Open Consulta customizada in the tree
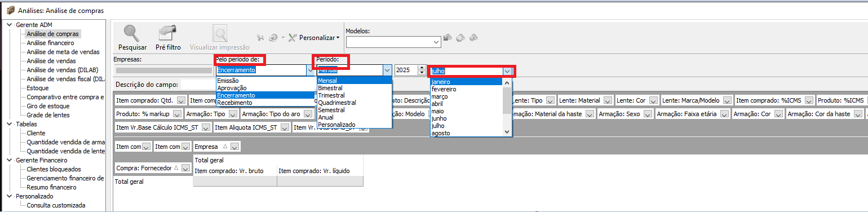Screen dimensions: 868x212 [56, 205]
